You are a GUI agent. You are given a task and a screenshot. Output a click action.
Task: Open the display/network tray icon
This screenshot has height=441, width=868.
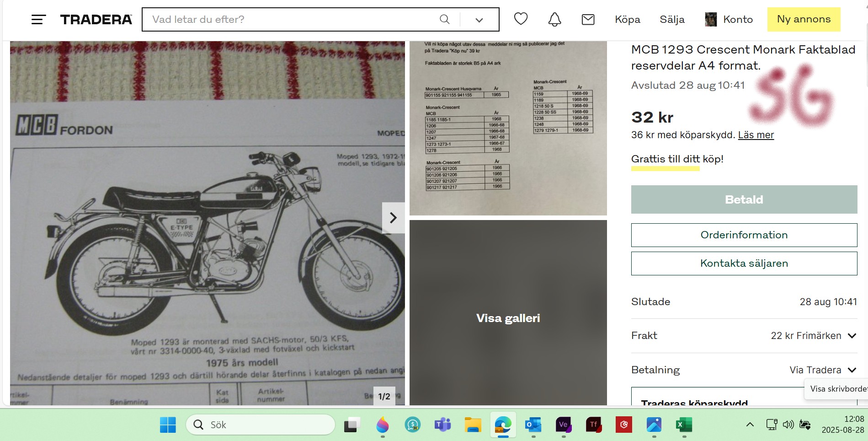click(772, 425)
